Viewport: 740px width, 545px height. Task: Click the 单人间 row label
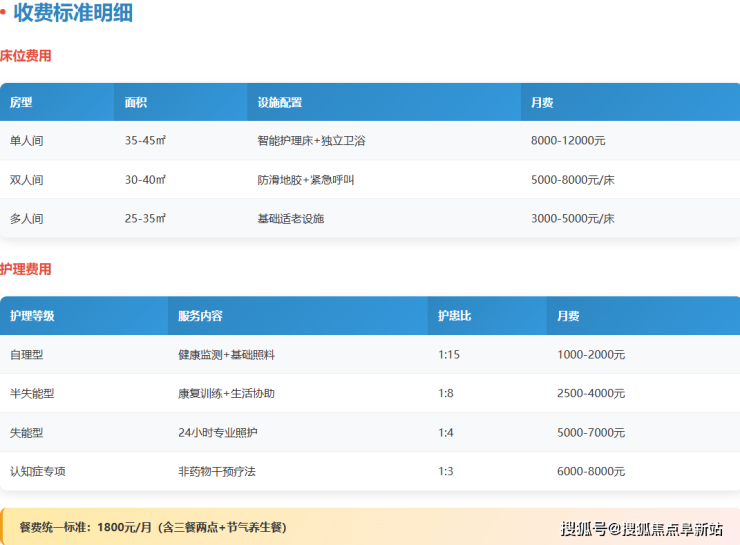point(27,141)
